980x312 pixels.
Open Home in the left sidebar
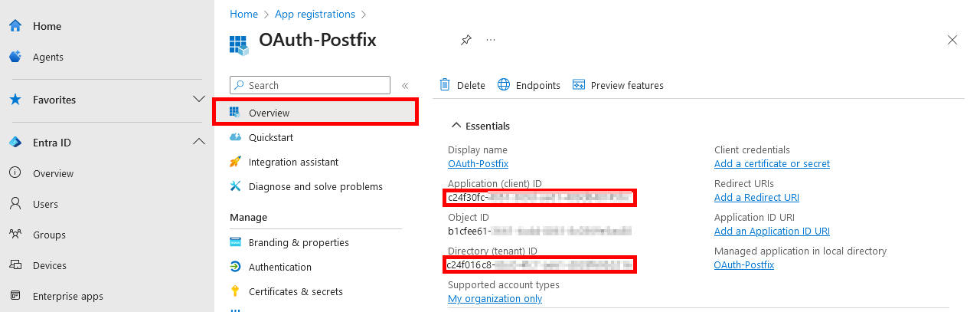(47, 26)
